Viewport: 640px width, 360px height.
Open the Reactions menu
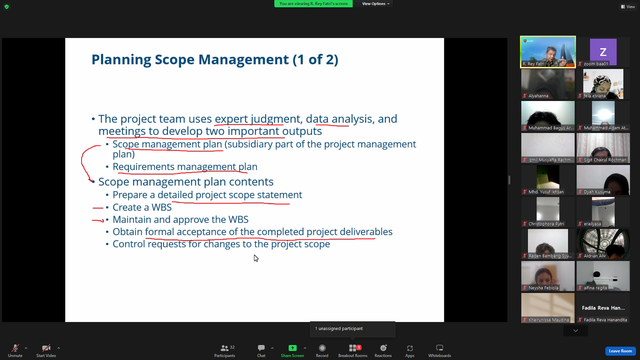click(x=383, y=350)
